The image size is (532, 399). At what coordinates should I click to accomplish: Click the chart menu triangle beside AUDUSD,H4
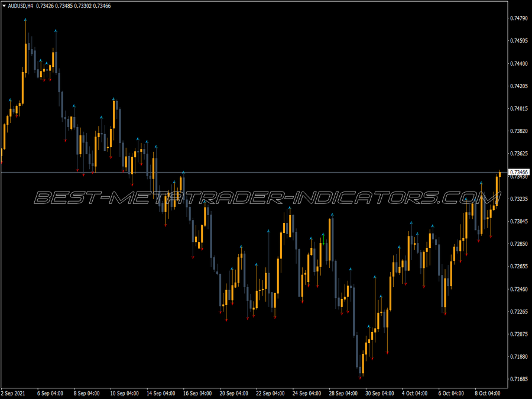[4, 6]
